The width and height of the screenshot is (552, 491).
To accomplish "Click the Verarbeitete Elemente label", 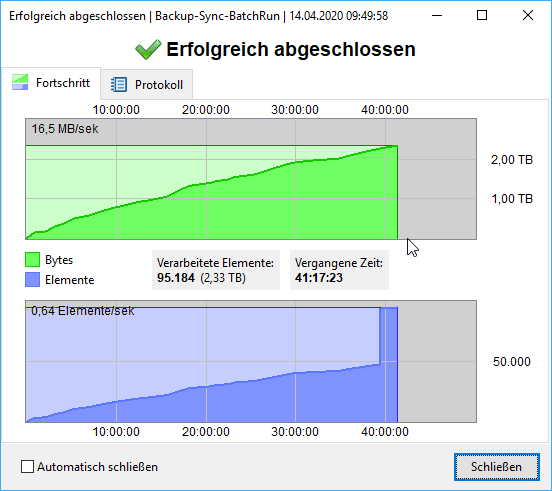I will [215, 263].
